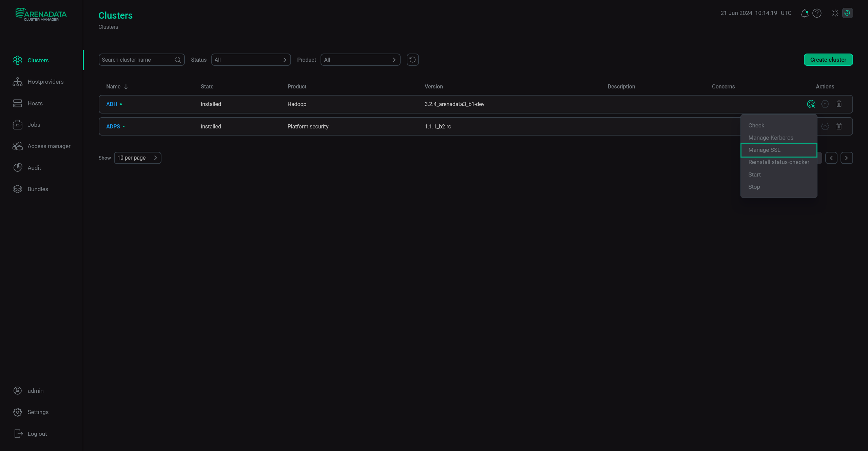Image resolution: width=868 pixels, height=451 pixels.
Task: Go to the Hosts section
Action: click(x=35, y=103)
